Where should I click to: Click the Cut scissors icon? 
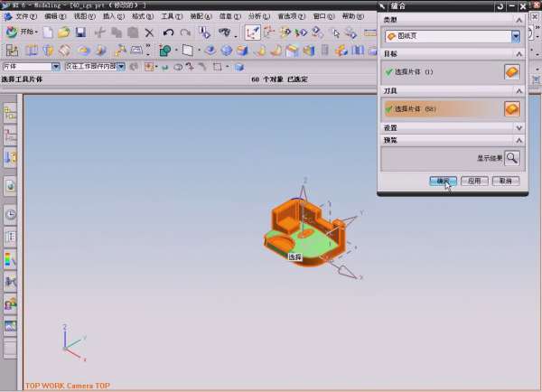click(100, 33)
